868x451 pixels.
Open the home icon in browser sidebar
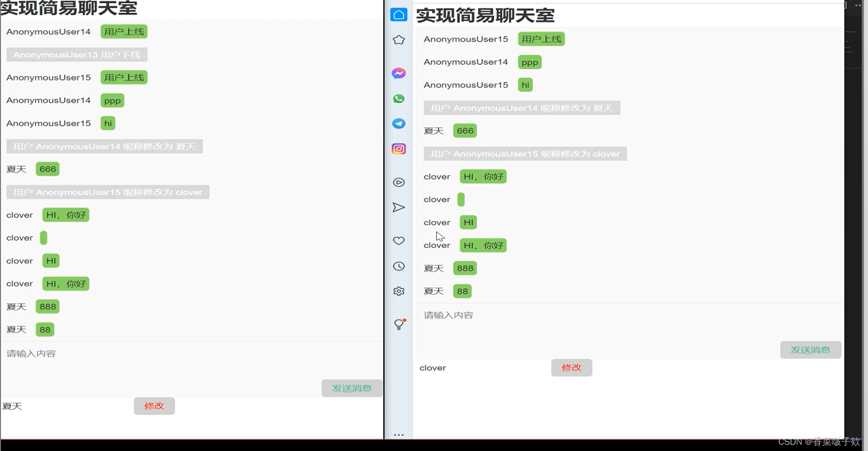point(399,15)
